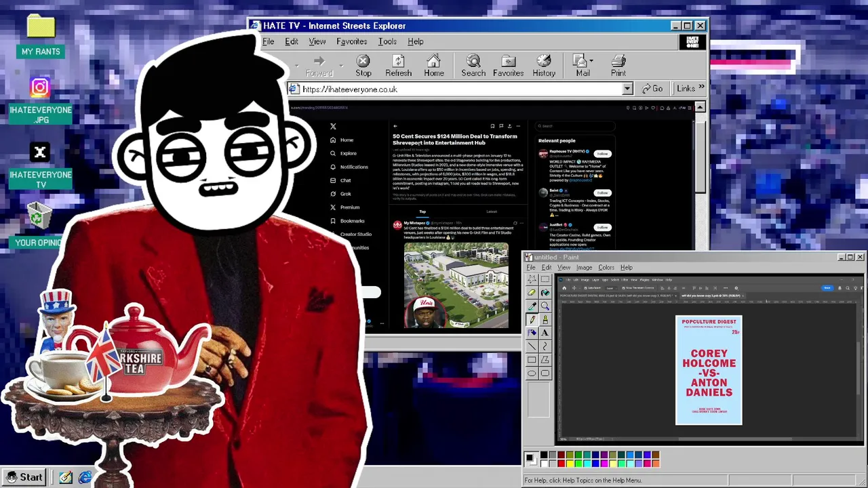Click the Mail toolbar icon
868x488 pixels.
click(581, 66)
